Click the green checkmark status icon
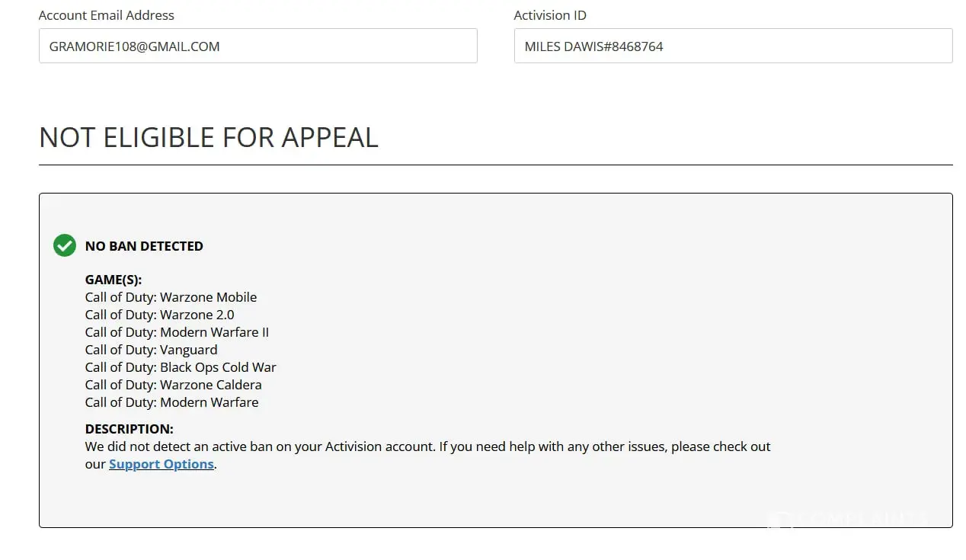 click(65, 245)
